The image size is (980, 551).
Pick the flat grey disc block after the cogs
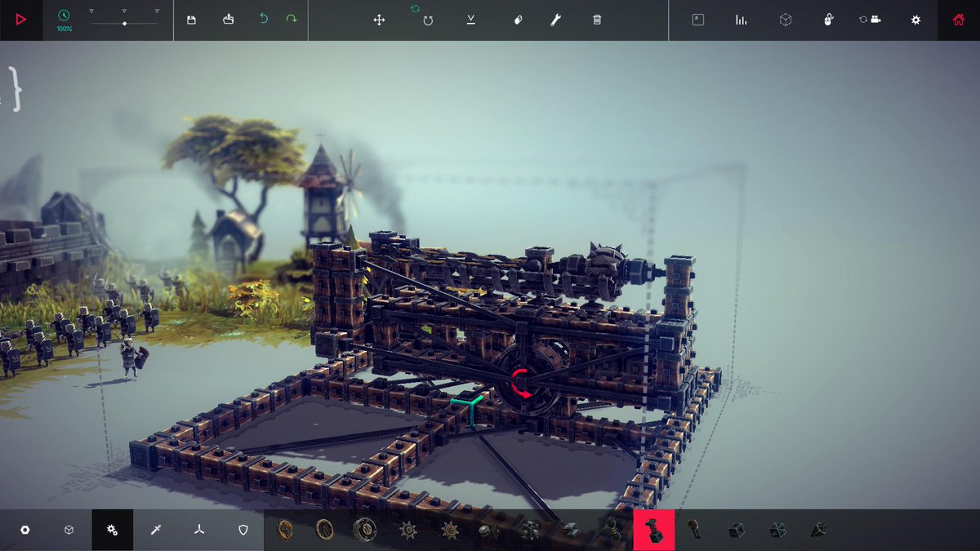(x=488, y=531)
